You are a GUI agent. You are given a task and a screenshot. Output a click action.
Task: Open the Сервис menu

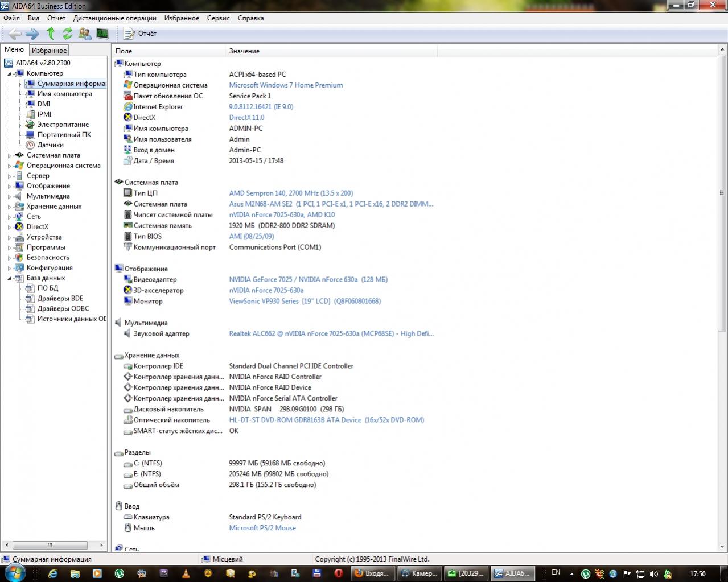pos(219,18)
